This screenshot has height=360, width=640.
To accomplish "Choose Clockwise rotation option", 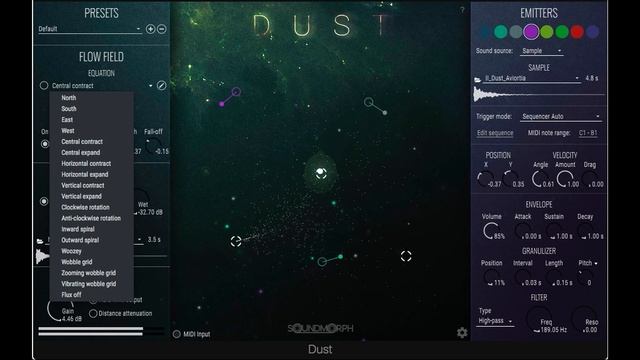I will 85,207.
